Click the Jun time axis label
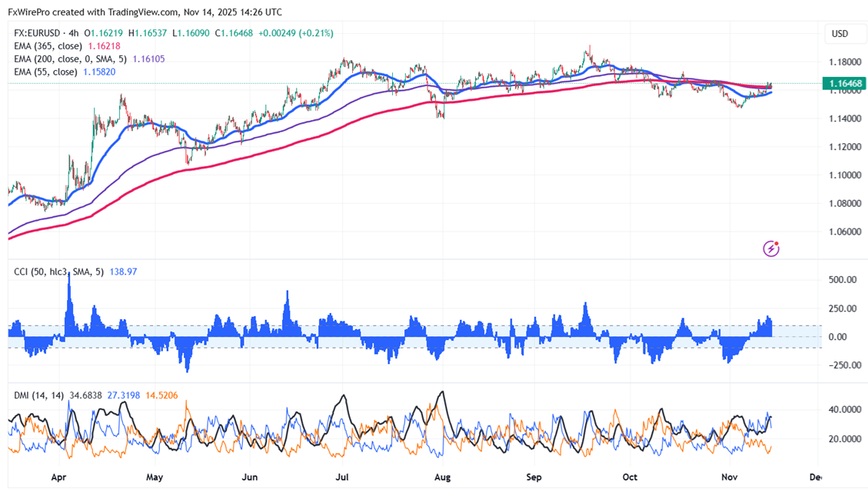 [x=250, y=477]
